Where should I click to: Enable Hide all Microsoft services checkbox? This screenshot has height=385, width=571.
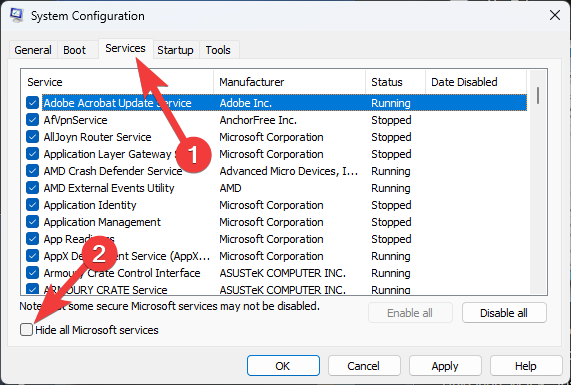coord(27,330)
